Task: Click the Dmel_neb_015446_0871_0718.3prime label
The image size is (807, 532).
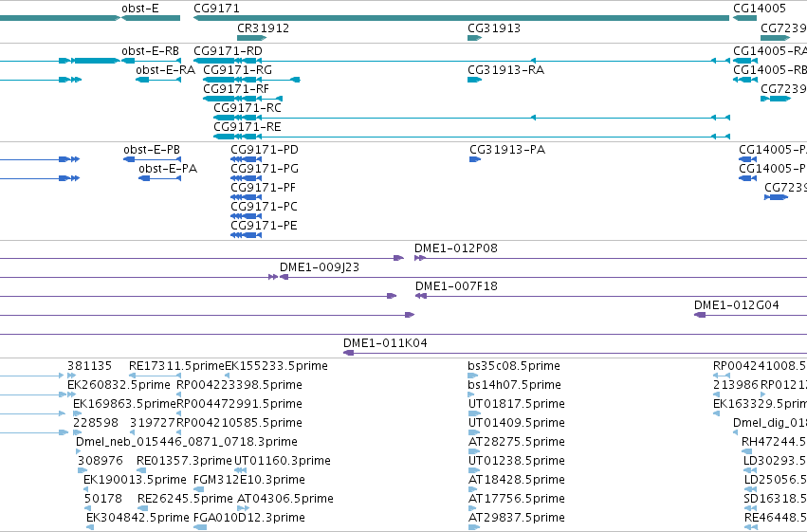Action: pos(187,442)
